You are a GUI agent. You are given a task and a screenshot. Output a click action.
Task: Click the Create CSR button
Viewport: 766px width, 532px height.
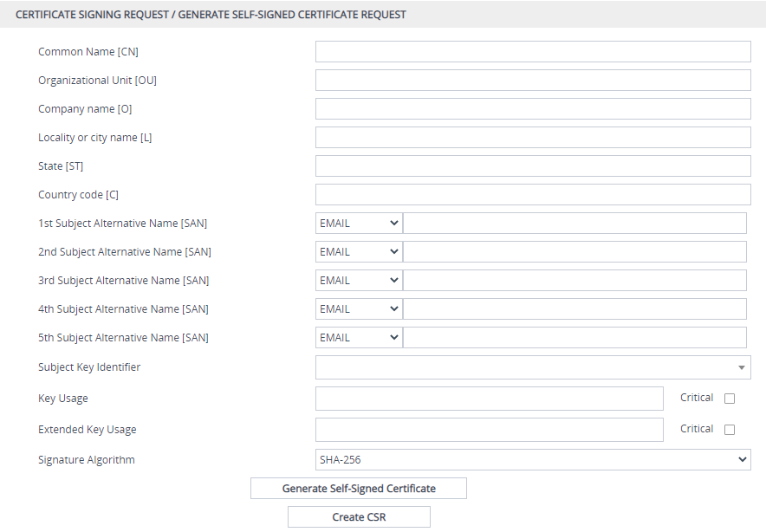pos(359,517)
